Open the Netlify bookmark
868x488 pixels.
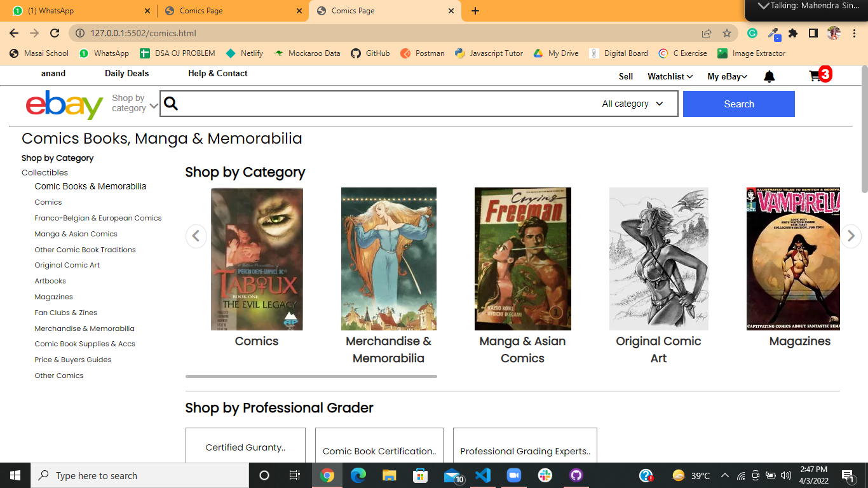tap(244, 53)
